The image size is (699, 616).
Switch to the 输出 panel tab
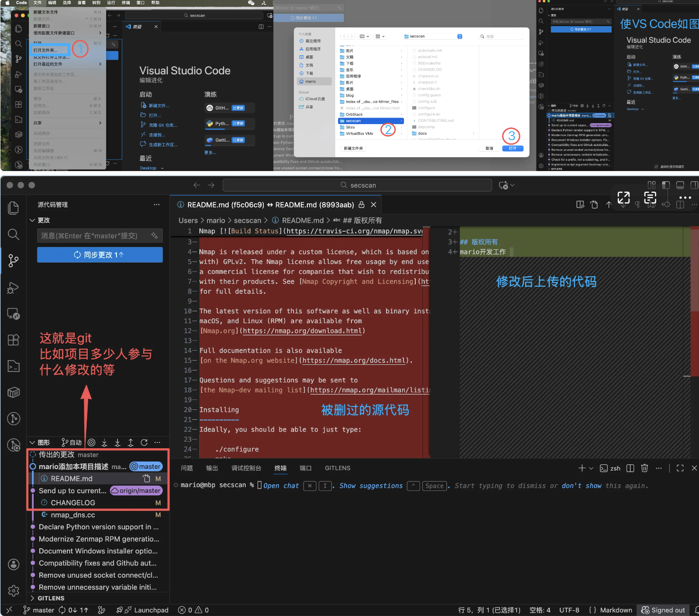(212, 468)
